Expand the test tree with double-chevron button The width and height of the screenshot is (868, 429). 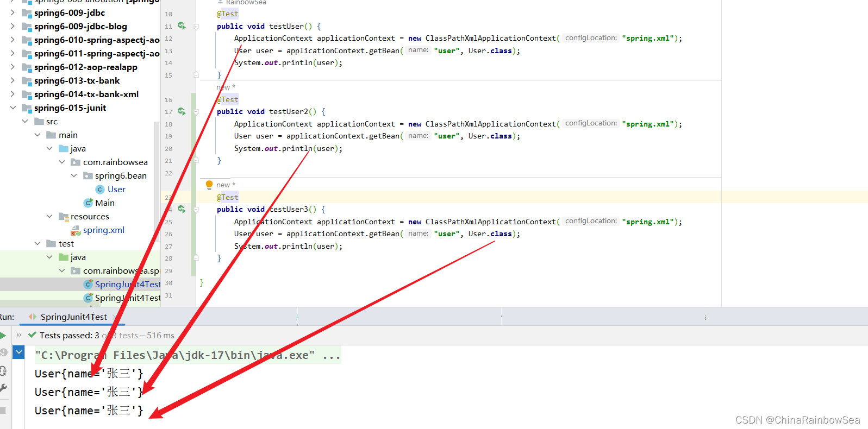pyautogui.click(x=19, y=335)
